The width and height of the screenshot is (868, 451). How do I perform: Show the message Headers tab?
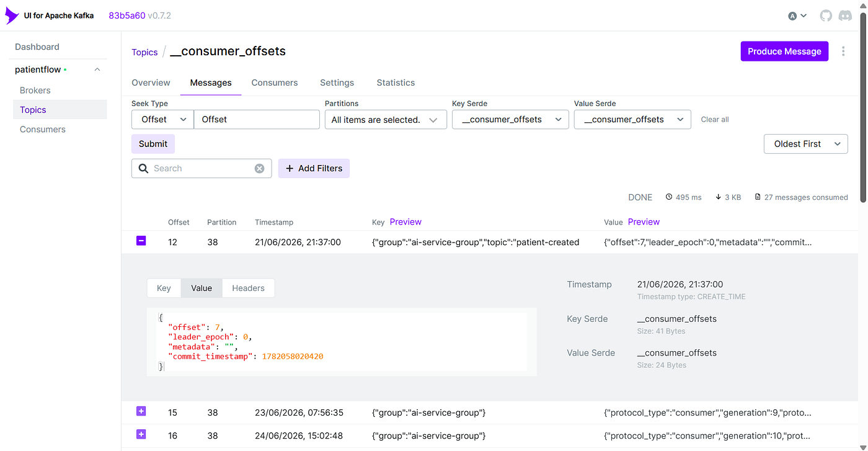[x=248, y=288]
